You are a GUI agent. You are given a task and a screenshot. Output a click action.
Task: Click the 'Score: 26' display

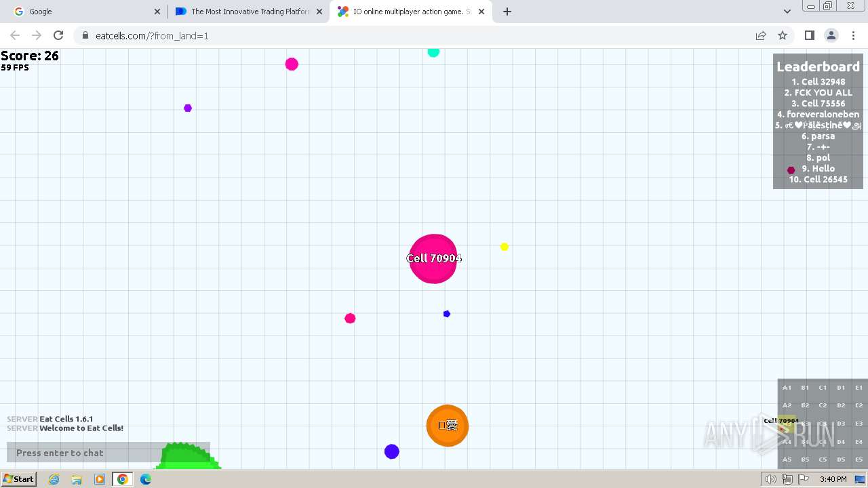(30, 56)
